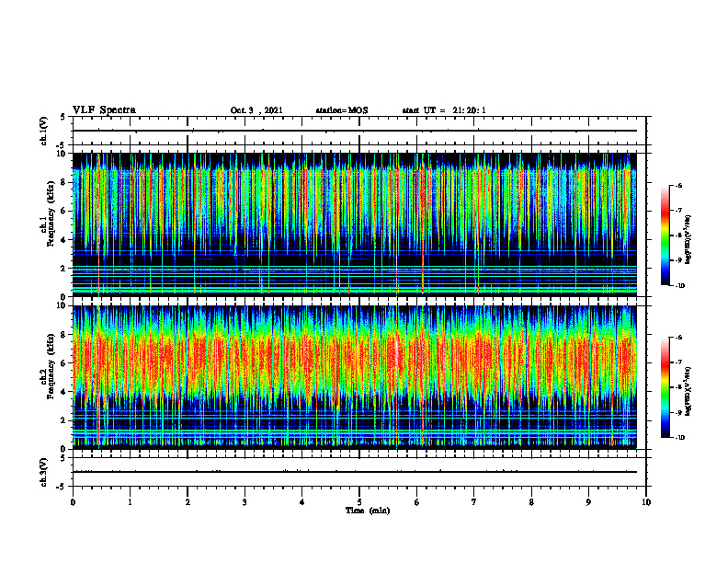Click the ch.1 PSD color bar
This screenshot has height=563, width=728.
pyautogui.click(x=665, y=236)
